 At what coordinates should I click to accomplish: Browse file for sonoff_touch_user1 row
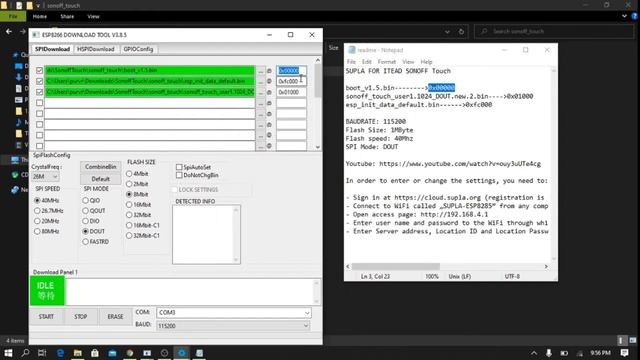point(261,92)
